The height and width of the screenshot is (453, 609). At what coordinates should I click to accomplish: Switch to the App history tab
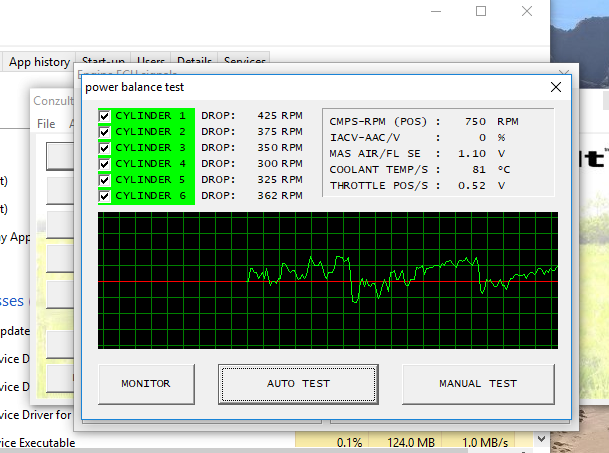click(39, 62)
